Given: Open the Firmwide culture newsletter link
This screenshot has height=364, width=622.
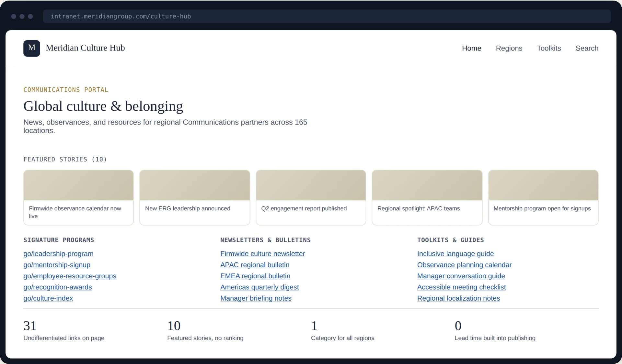Looking at the screenshot, I should click(x=262, y=254).
